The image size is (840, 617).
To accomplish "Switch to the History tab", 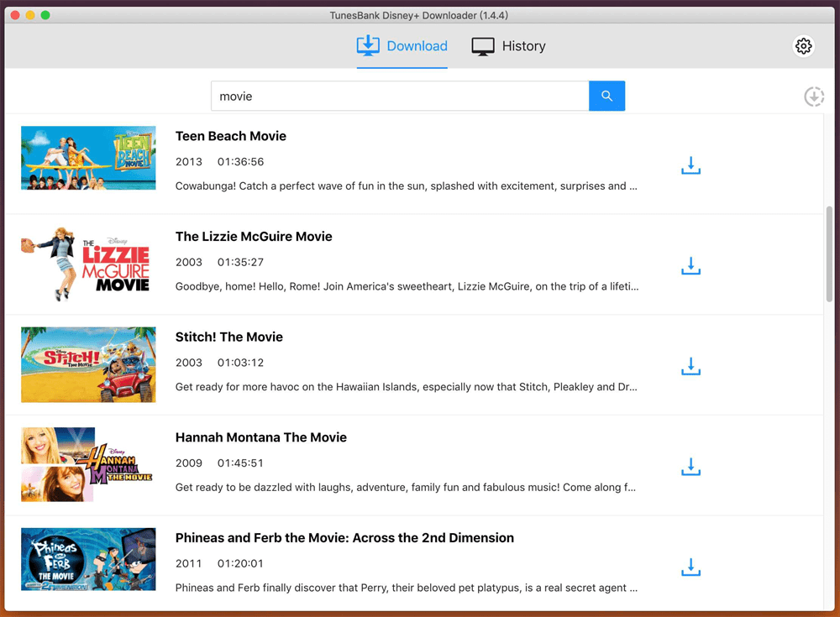I will click(508, 47).
